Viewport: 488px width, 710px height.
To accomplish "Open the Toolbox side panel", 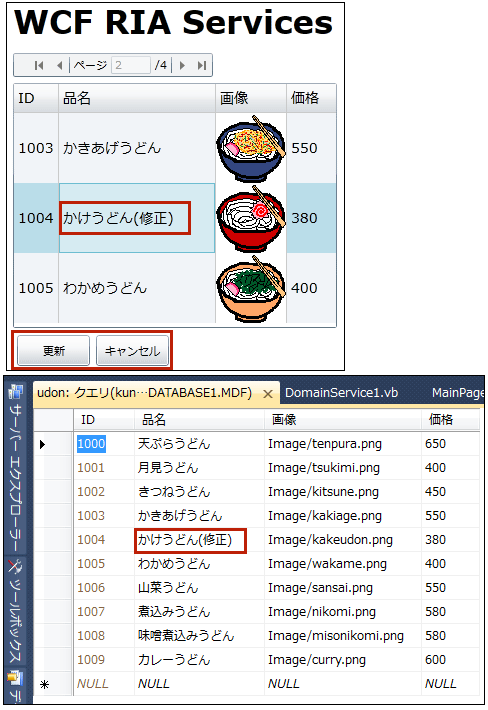I will (15, 612).
